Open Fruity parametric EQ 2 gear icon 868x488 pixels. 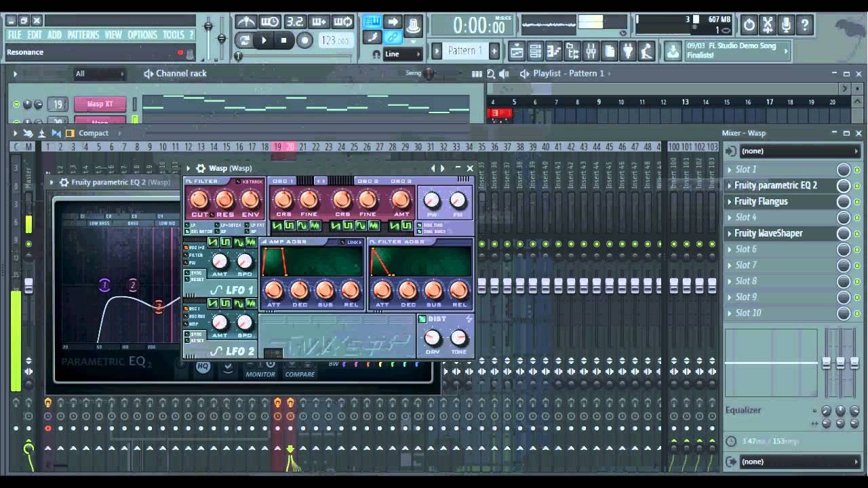pos(64,182)
